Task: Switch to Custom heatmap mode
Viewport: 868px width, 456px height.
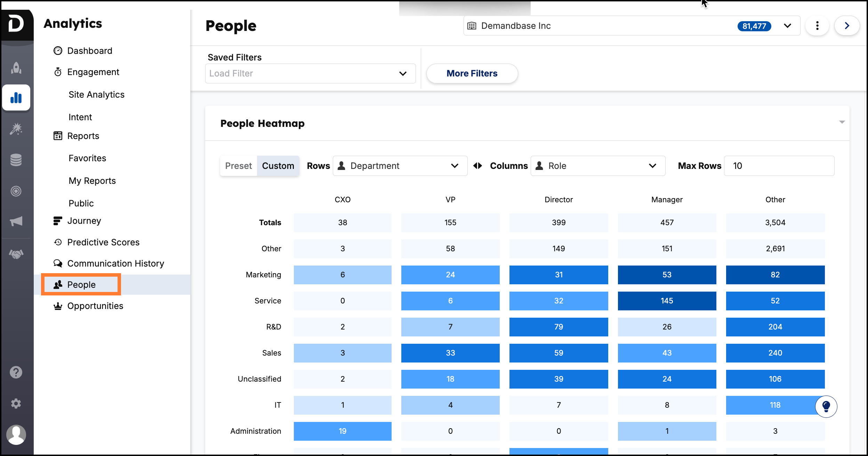Action: click(x=278, y=166)
